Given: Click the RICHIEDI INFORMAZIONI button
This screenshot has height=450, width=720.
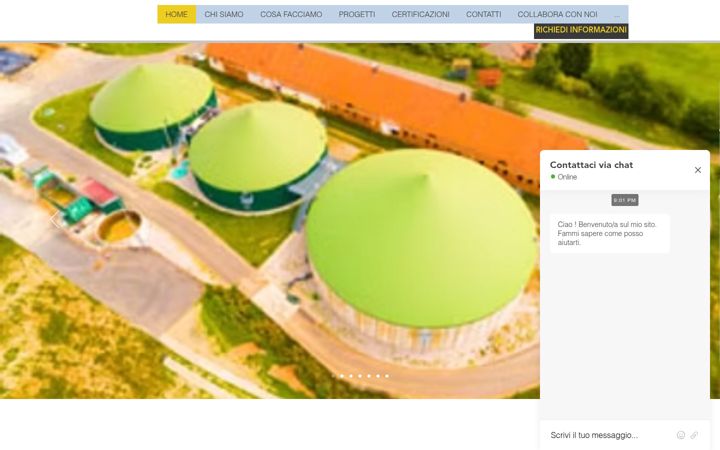Looking at the screenshot, I should coord(581,31).
